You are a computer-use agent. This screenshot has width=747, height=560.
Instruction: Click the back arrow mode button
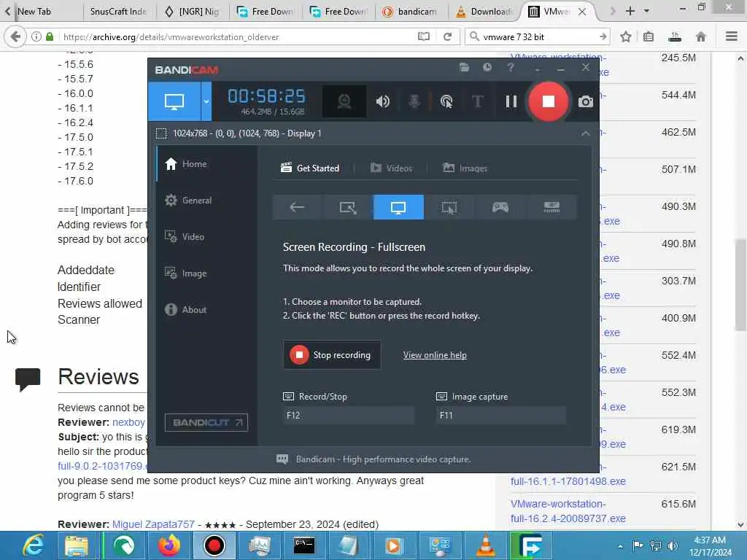click(298, 207)
